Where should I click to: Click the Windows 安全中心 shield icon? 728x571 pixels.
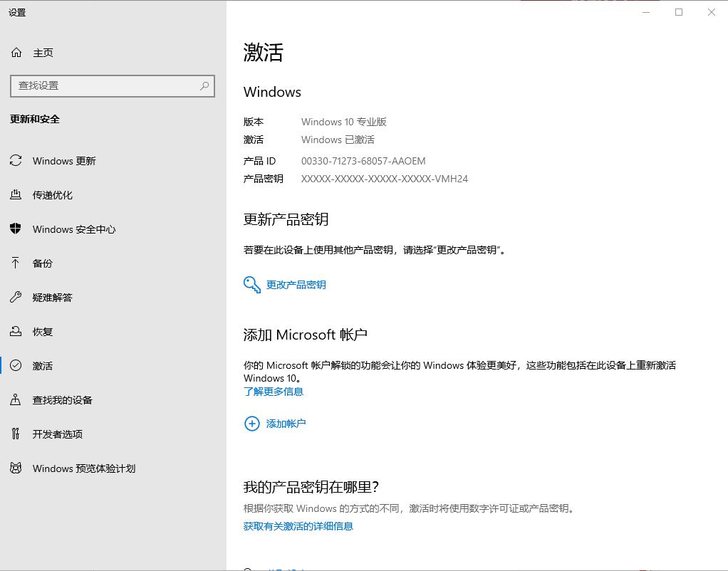[16, 229]
